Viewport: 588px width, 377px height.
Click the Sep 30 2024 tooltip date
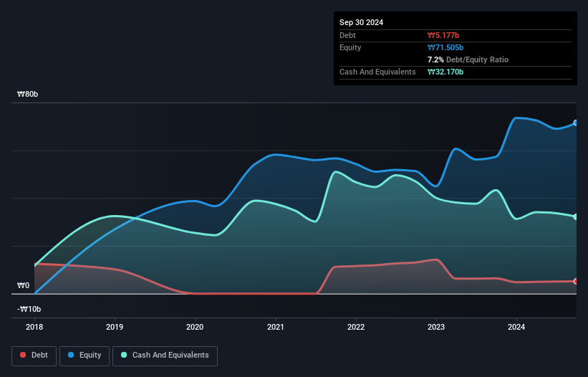tap(361, 22)
